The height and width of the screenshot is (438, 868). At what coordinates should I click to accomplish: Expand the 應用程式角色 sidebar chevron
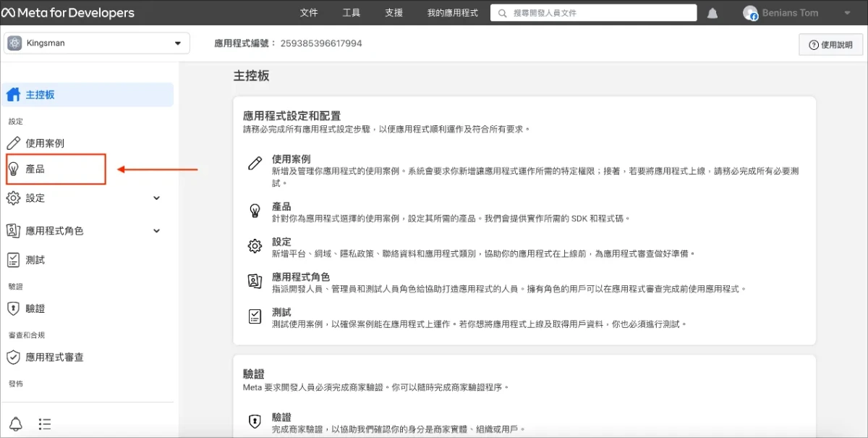(157, 231)
